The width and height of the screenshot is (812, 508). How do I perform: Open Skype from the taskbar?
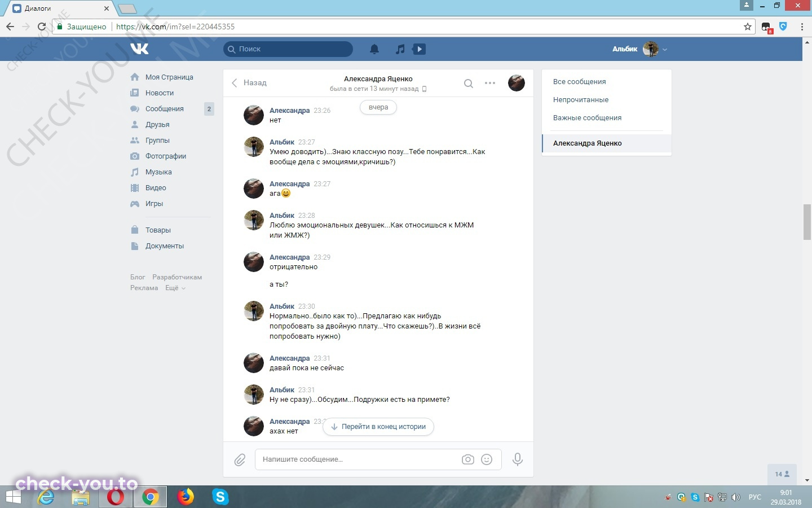220,497
